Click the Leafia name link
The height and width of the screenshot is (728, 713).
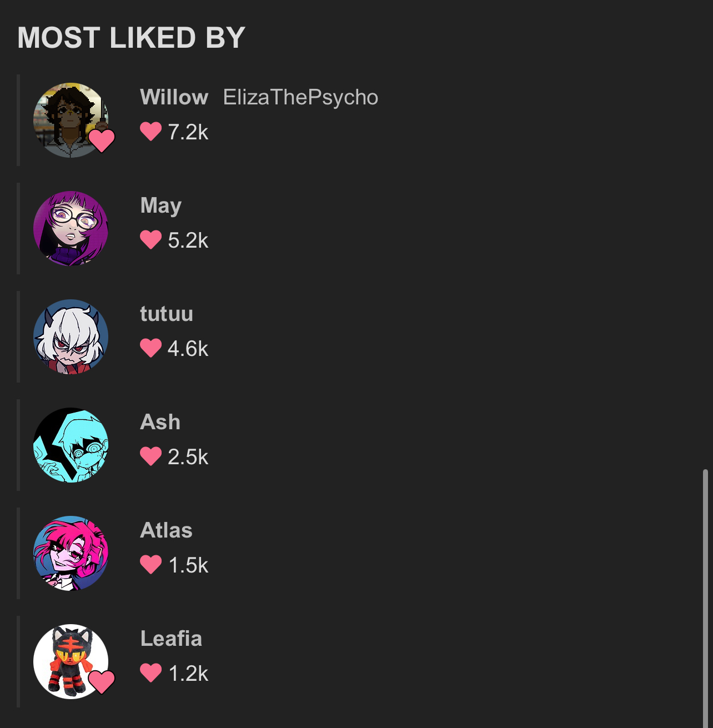pyautogui.click(x=171, y=639)
